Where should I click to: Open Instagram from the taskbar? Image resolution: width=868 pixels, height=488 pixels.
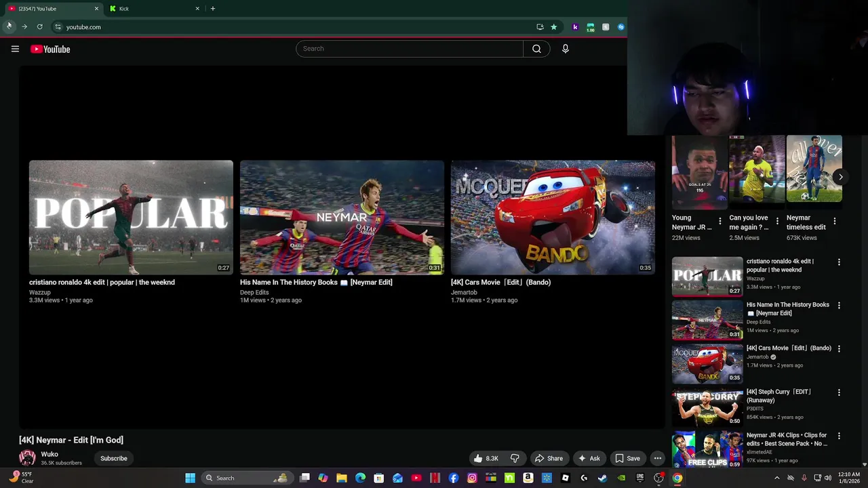pos(472,478)
